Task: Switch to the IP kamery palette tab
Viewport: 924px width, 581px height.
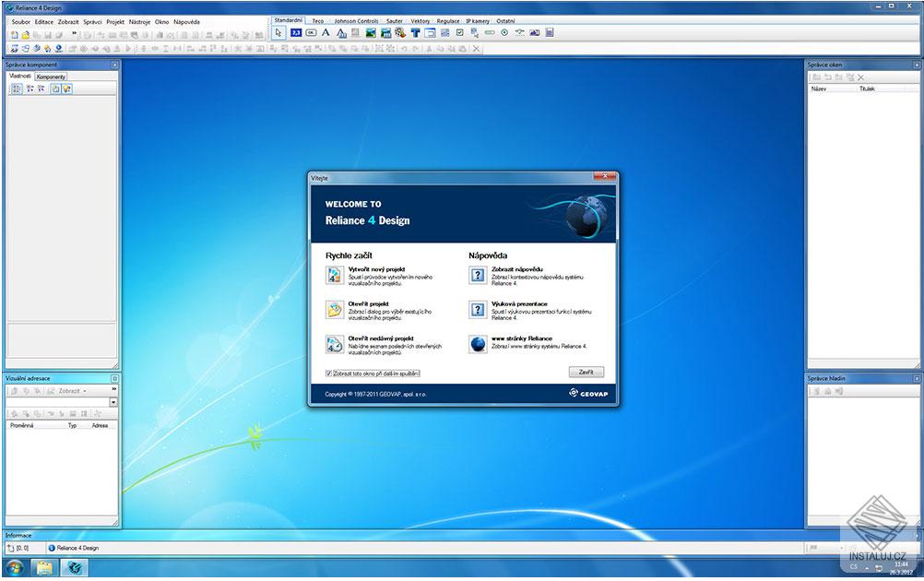Action: pos(478,20)
